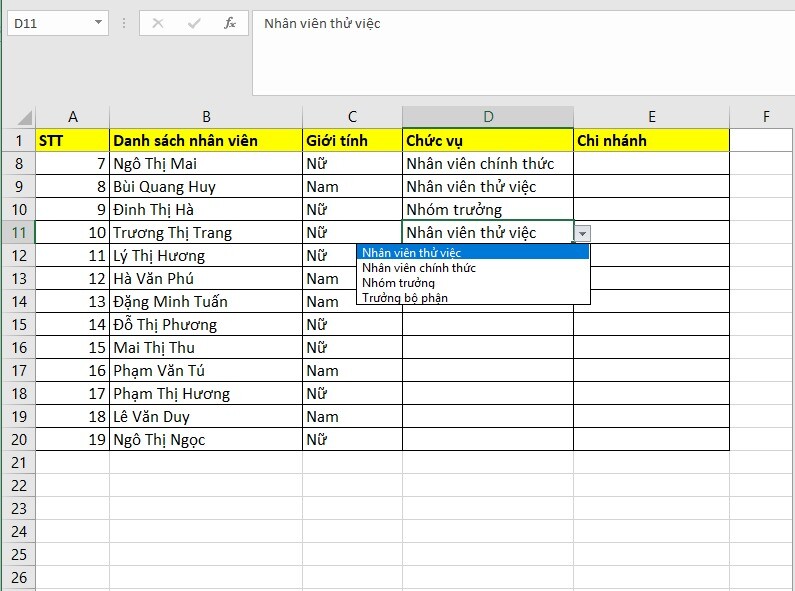Choose 'Nhóm trưởng' from dropdown list
Screen dimensions: 795x591
click(473, 283)
